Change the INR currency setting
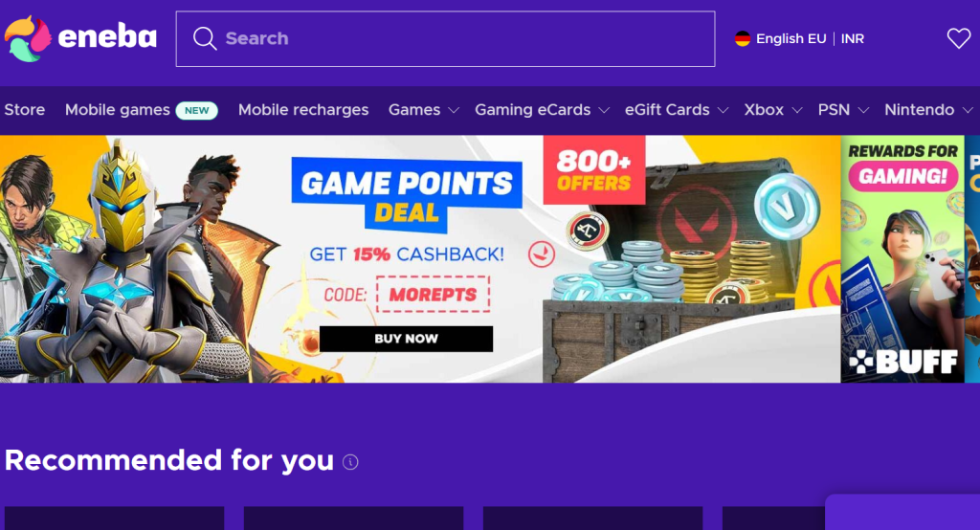The image size is (980, 530). pyautogui.click(x=852, y=39)
